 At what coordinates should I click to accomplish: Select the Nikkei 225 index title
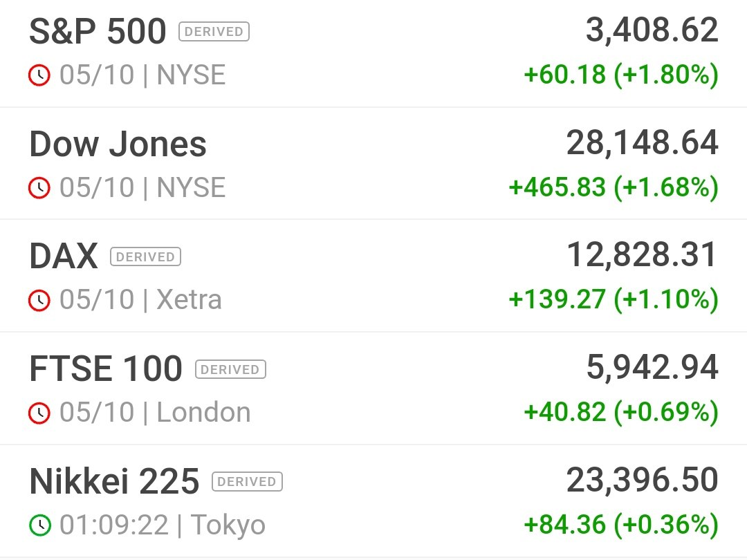click(x=114, y=481)
